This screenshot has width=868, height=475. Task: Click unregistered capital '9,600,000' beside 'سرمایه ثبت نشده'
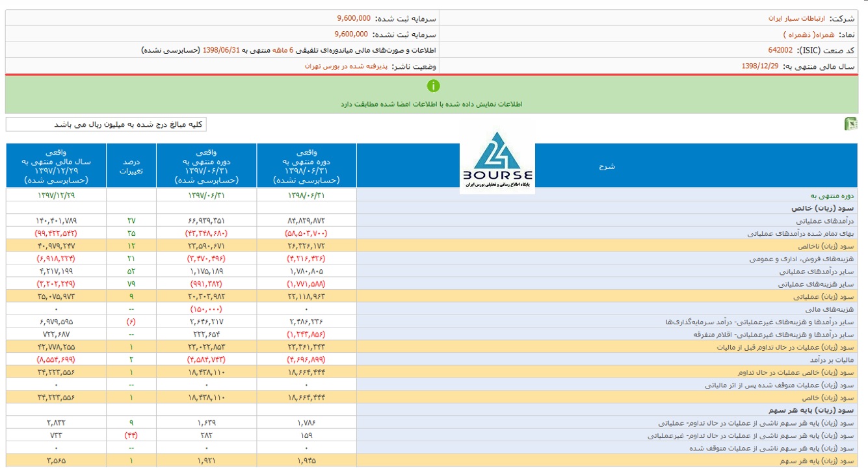point(351,34)
